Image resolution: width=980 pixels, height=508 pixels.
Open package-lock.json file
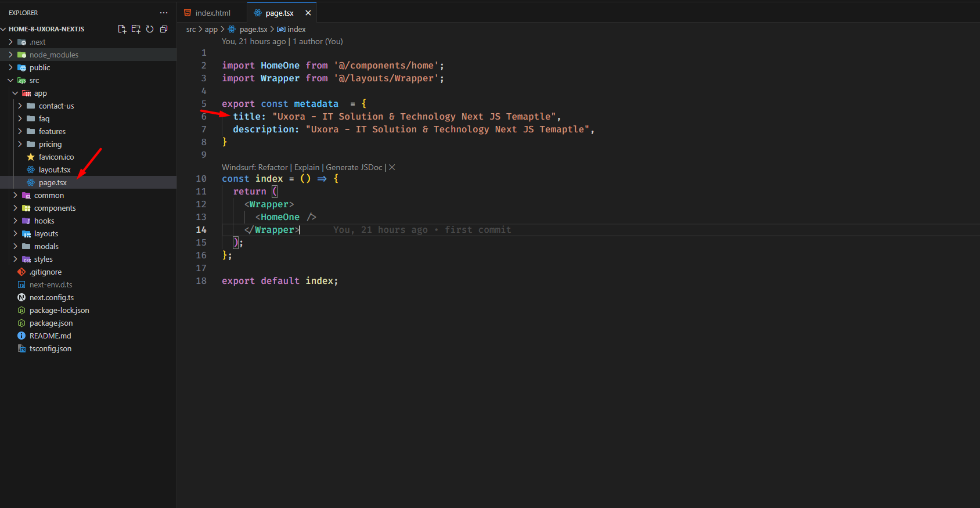[x=59, y=310]
